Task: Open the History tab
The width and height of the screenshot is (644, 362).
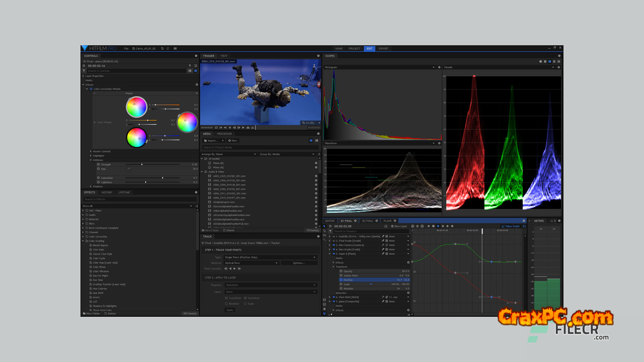Action: coord(107,193)
